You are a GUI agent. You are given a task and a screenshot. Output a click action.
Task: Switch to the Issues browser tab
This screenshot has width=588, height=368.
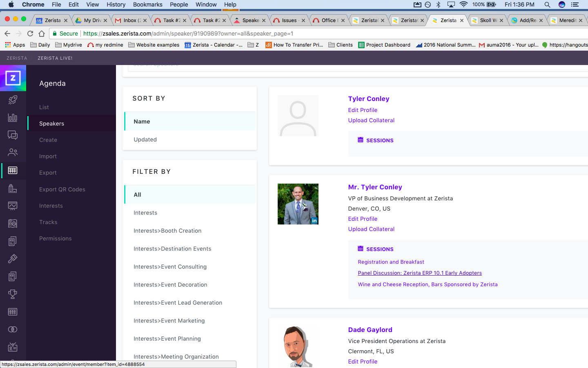287,20
